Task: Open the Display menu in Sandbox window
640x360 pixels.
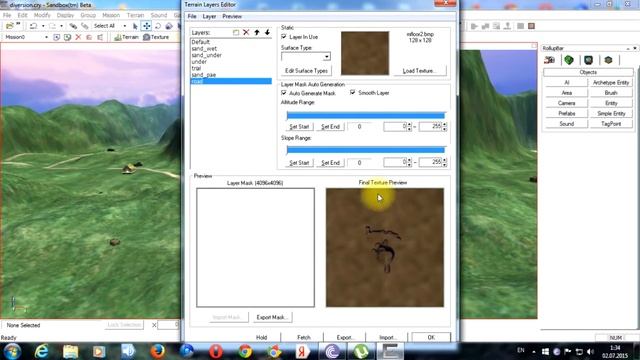Action: [x=65, y=15]
